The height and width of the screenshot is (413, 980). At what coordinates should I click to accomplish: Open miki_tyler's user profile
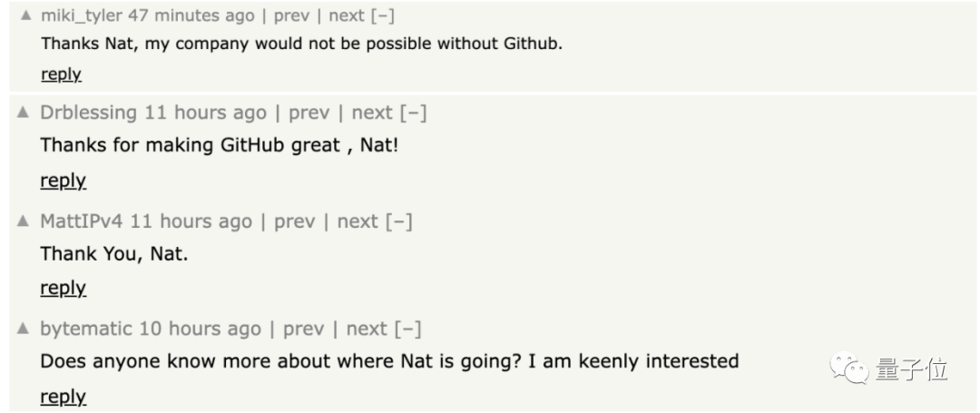pos(82,16)
